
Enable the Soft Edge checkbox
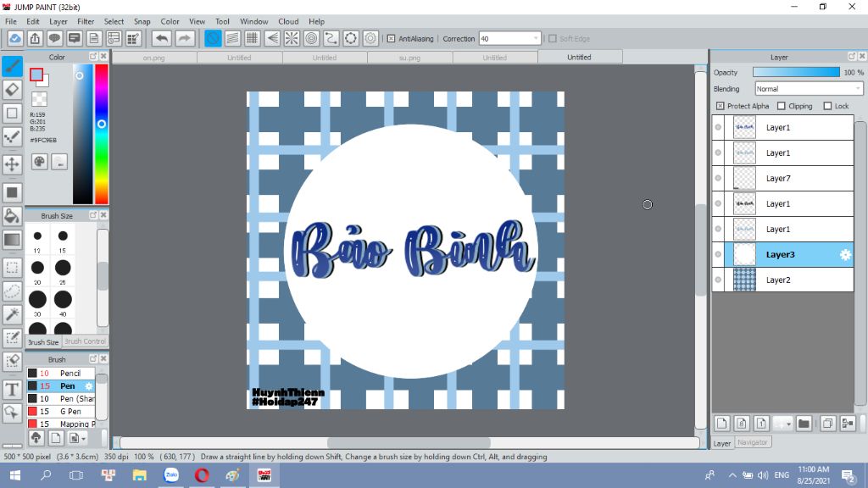coord(553,39)
